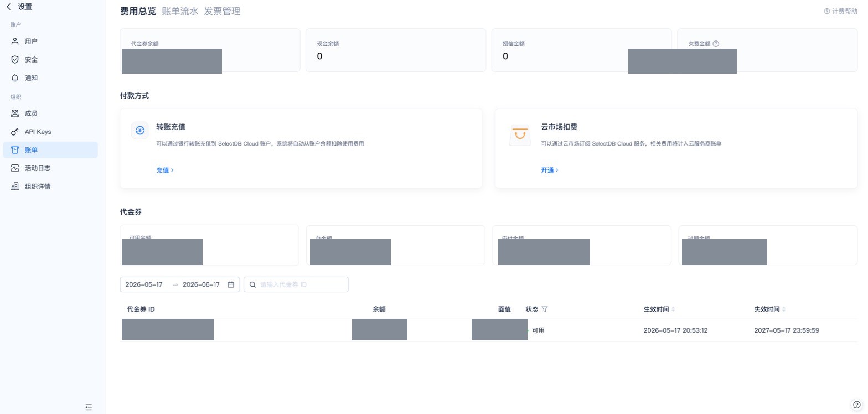Click the bell icon for 通知
The height and width of the screenshot is (414, 868).
coord(15,77)
